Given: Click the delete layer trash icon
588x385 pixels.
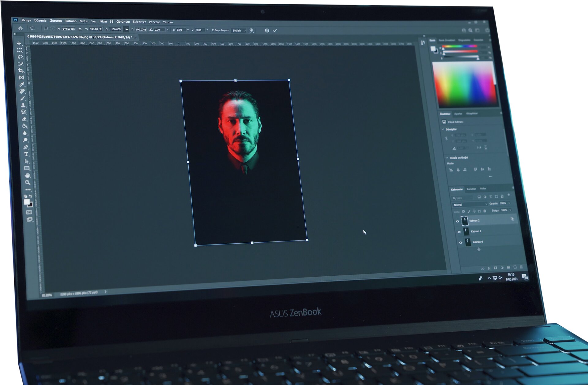Looking at the screenshot, I should click(521, 267).
